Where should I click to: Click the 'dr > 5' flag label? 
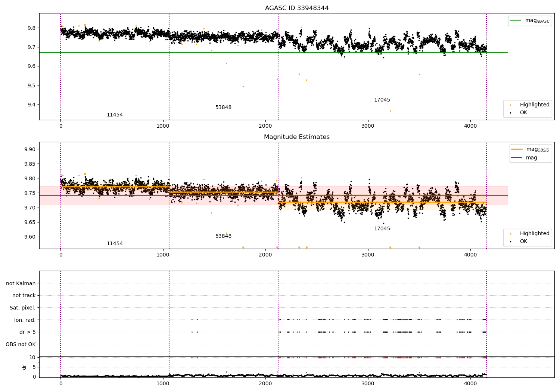(28, 332)
